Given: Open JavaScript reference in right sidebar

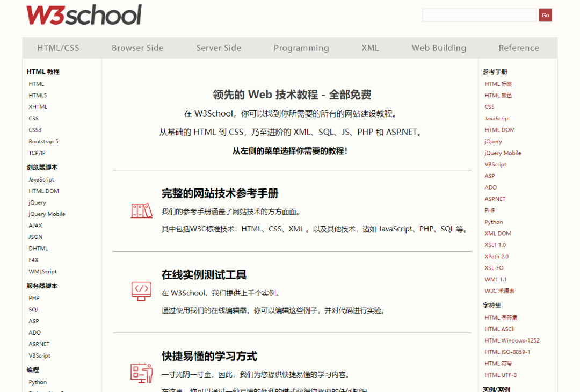Looking at the screenshot, I should pos(497,118).
